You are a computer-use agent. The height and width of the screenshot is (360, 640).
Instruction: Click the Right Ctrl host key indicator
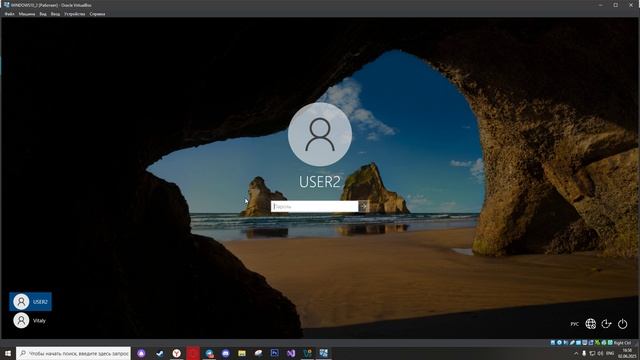click(622, 343)
